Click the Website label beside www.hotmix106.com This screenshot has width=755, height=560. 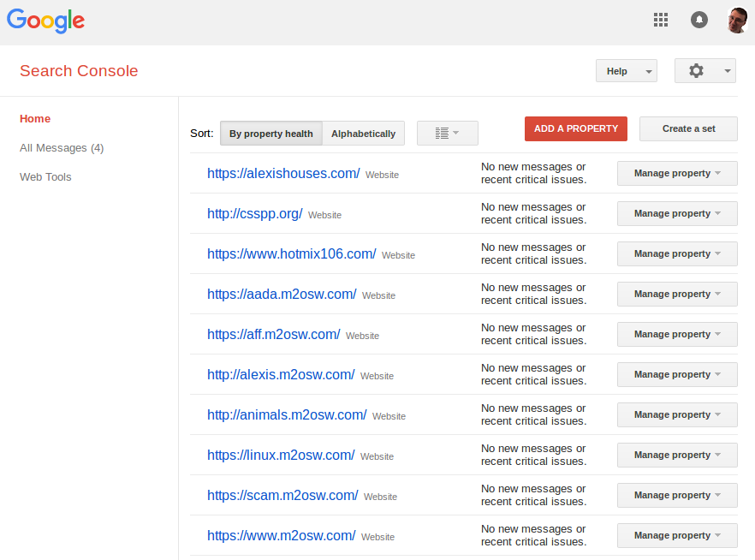(x=398, y=255)
